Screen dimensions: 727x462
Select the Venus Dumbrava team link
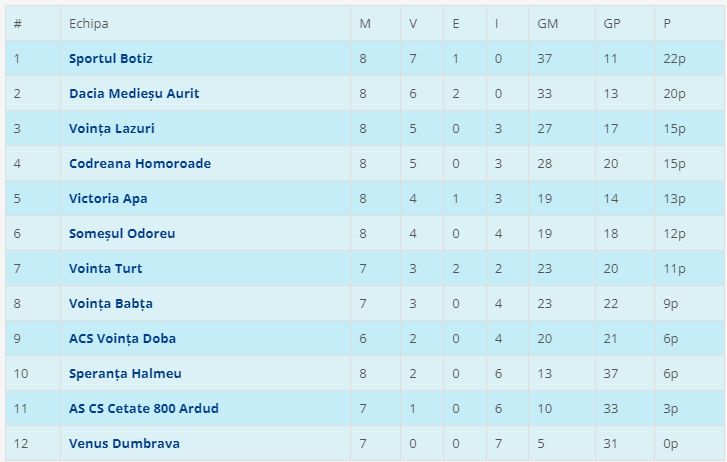pos(125,444)
